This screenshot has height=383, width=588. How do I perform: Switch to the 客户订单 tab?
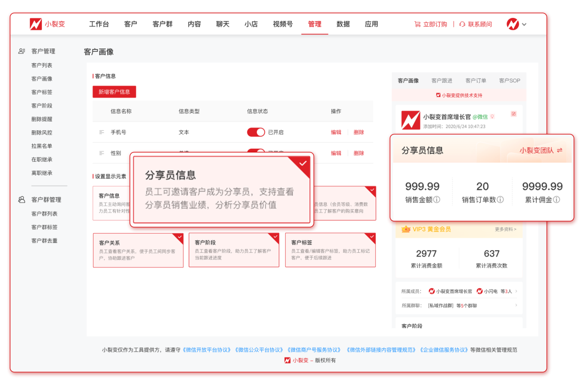pos(475,81)
